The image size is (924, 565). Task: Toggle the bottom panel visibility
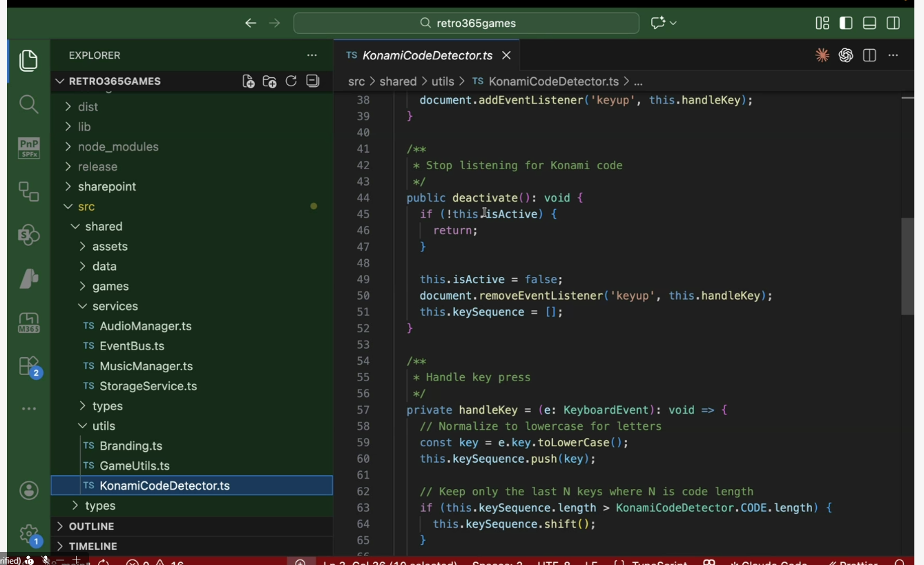[869, 23]
